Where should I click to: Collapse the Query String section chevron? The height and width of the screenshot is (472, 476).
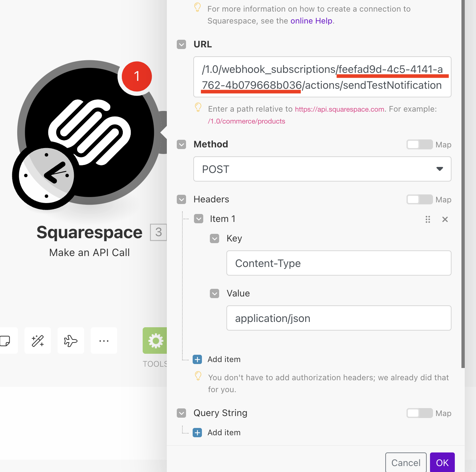point(181,413)
